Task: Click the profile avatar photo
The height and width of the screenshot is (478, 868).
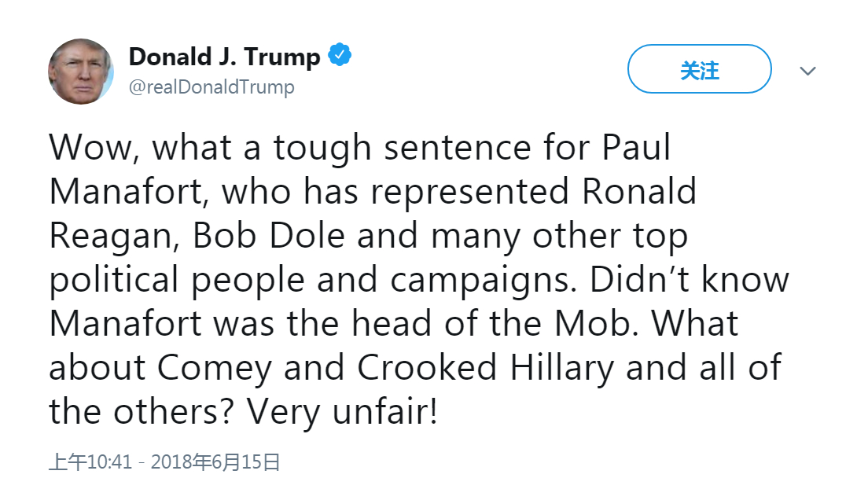Action: [81, 71]
